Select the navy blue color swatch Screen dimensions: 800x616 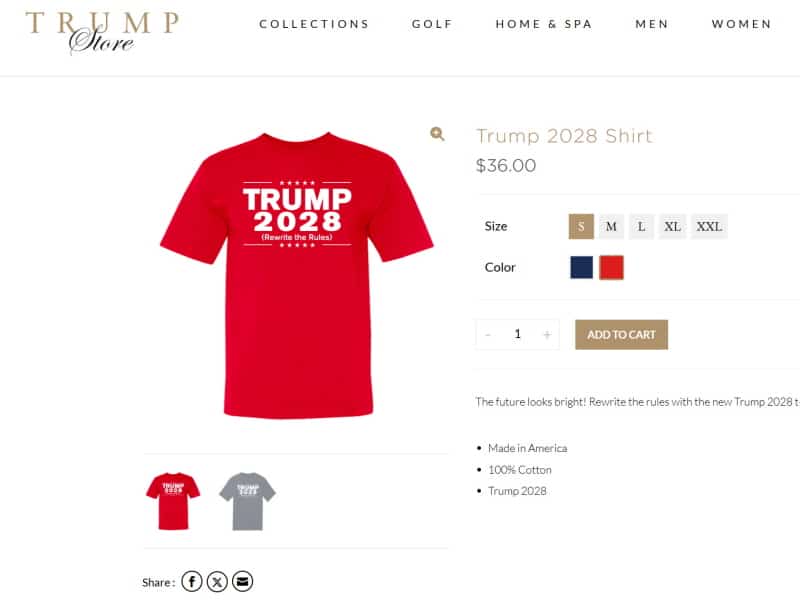(582, 267)
